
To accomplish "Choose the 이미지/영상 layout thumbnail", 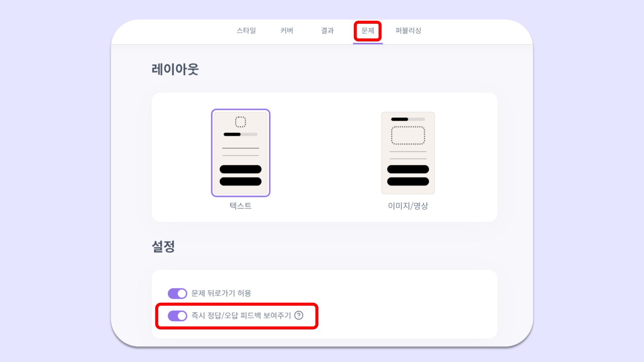I will click(x=408, y=153).
